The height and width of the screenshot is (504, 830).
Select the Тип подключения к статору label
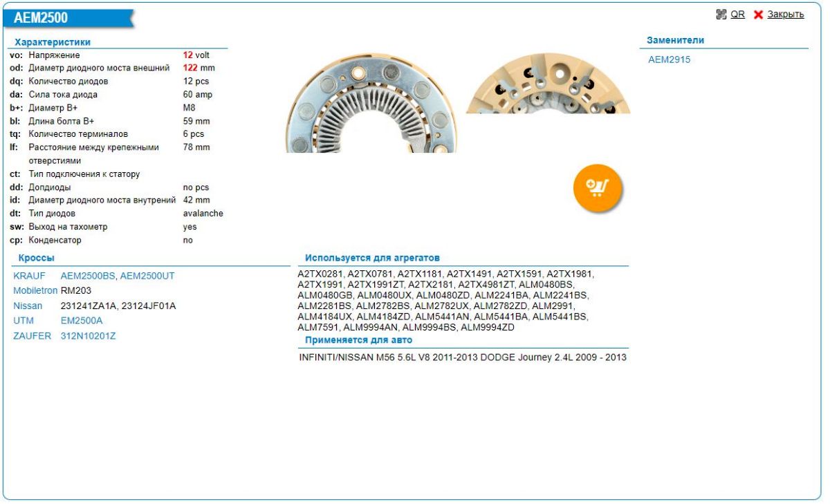point(84,174)
